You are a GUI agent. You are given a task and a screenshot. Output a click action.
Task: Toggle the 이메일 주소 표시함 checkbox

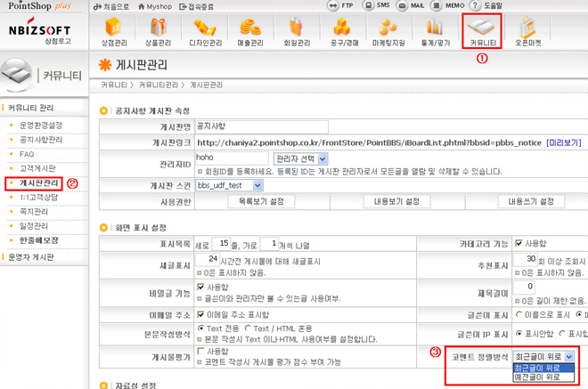[200, 314]
